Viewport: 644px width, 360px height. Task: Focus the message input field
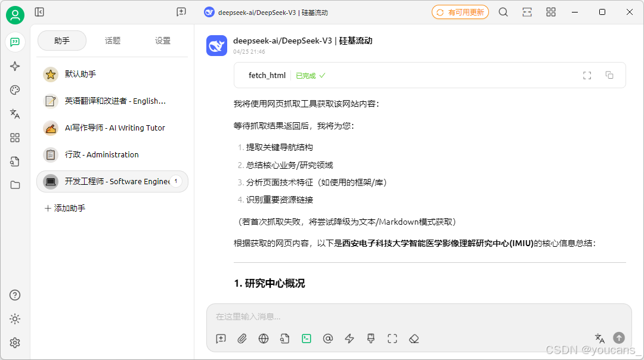pos(419,316)
